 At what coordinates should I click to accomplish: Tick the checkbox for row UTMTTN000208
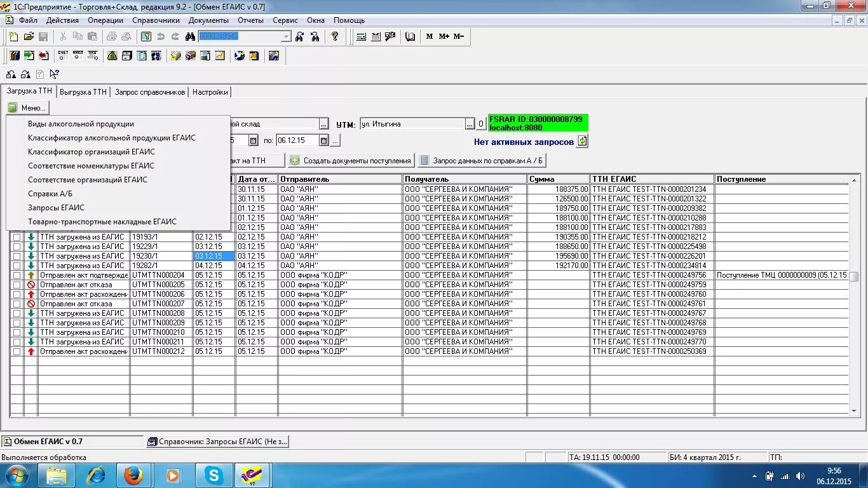click(17, 313)
